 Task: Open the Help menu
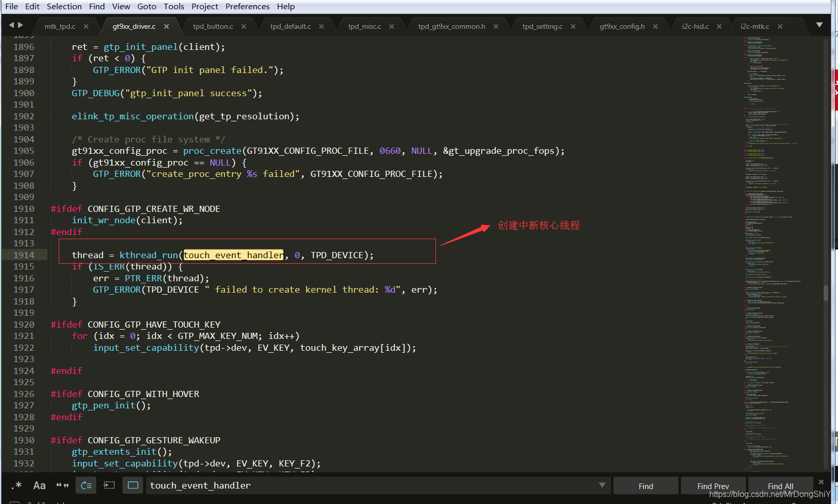pos(286,6)
